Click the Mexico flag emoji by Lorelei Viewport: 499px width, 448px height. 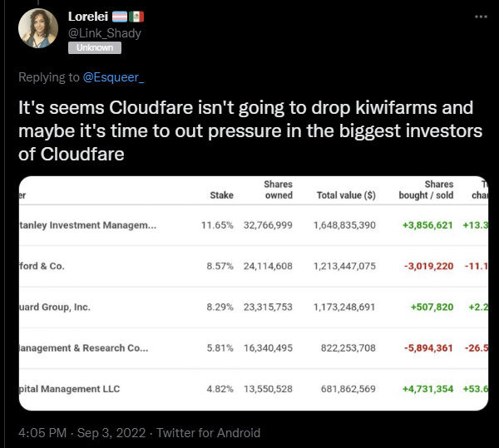[x=136, y=17]
